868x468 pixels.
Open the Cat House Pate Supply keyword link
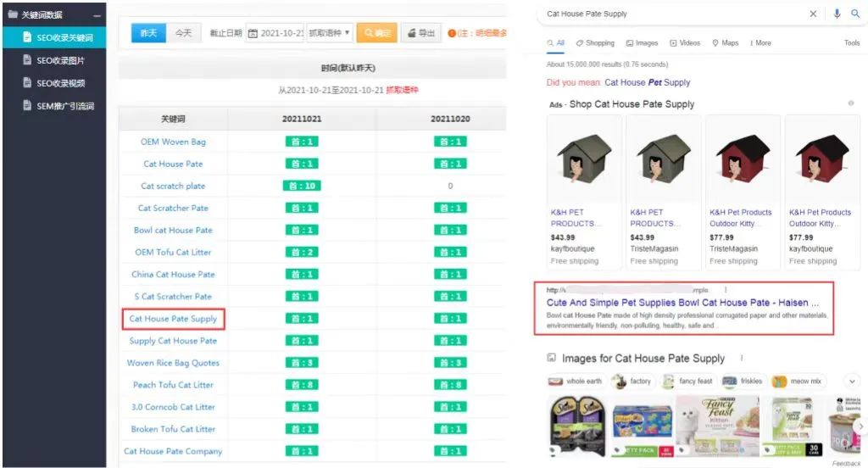173,319
